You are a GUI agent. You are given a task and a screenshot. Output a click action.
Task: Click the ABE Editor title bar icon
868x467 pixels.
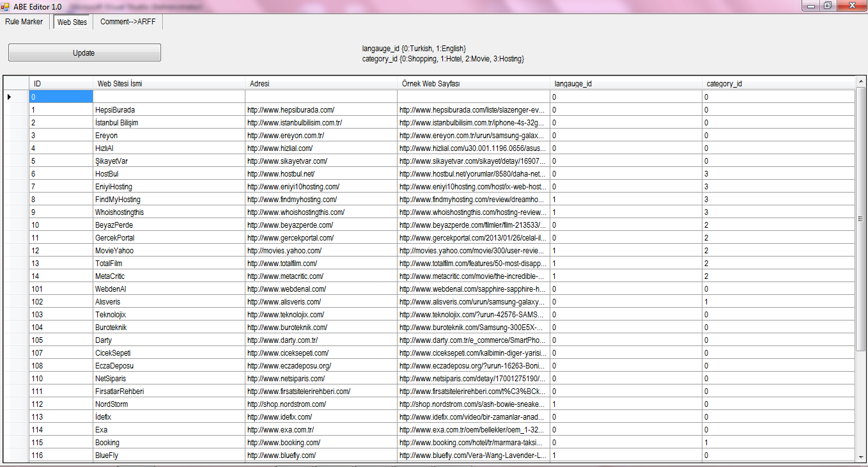pyautogui.click(x=5, y=6)
